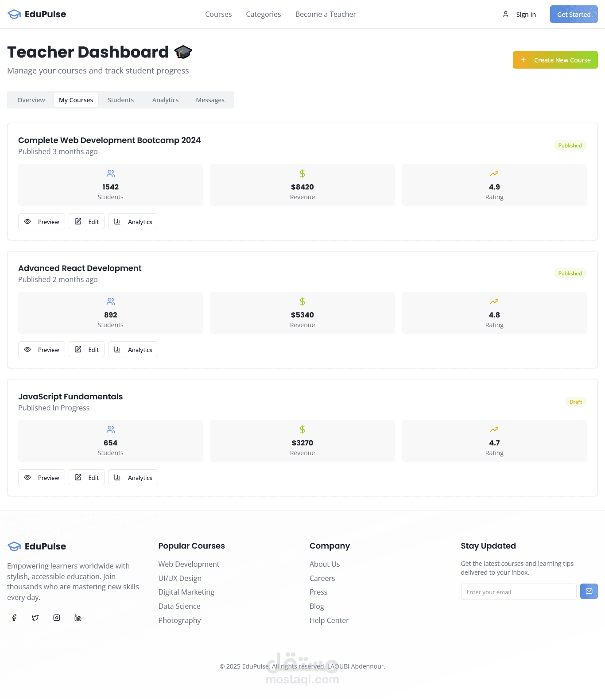
Task: Follow the Data Science footer link
Action: 179,606
